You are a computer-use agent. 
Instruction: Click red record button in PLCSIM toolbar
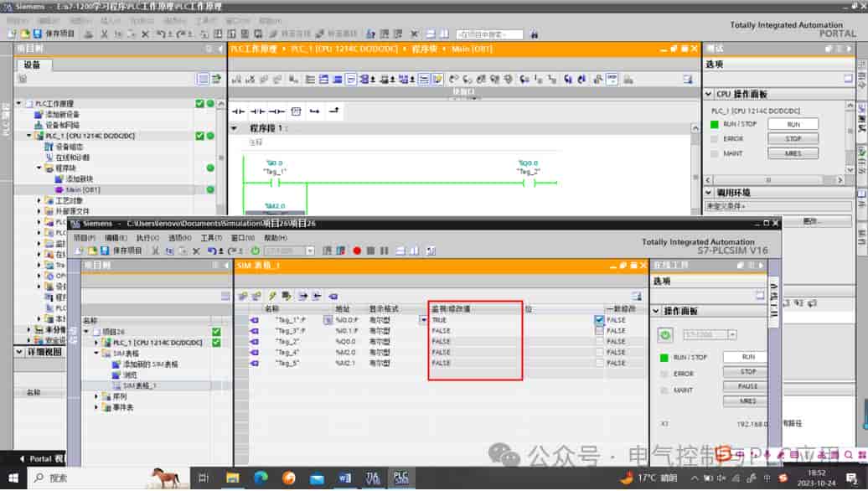tap(357, 251)
